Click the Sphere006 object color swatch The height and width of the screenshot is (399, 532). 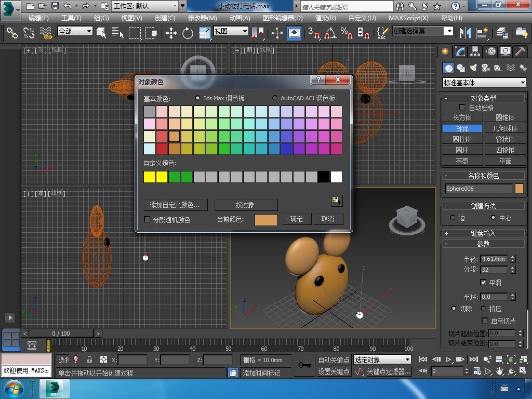pos(519,189)
